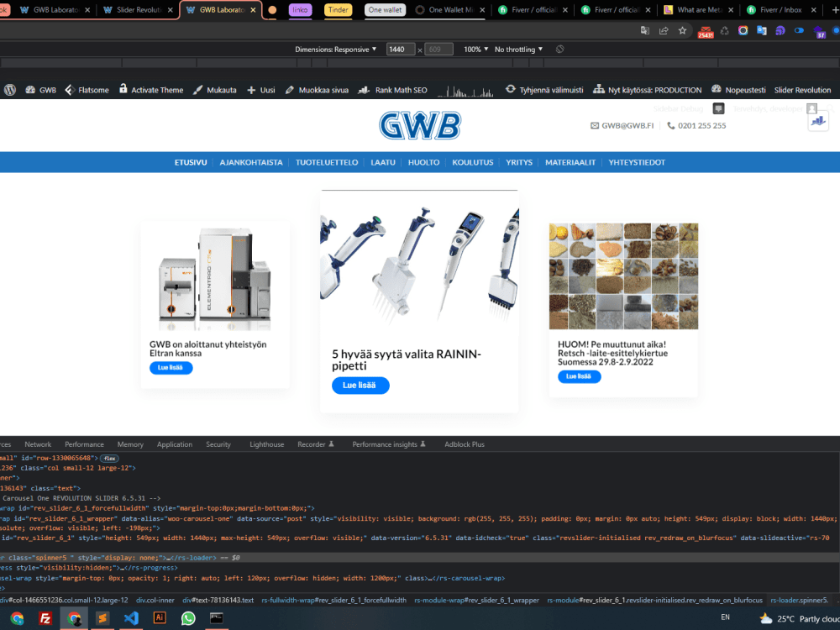
Task: Click the powder samples grid image
Action: 623,276
